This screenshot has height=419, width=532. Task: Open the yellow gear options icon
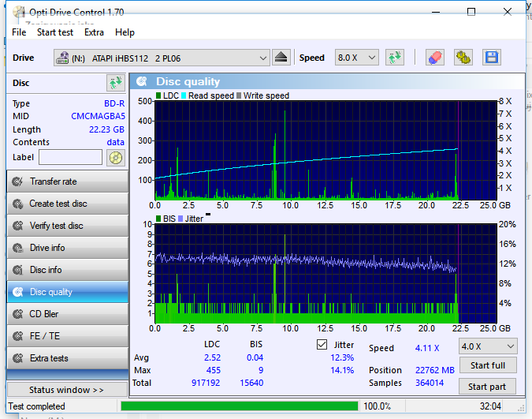point(463,58)
